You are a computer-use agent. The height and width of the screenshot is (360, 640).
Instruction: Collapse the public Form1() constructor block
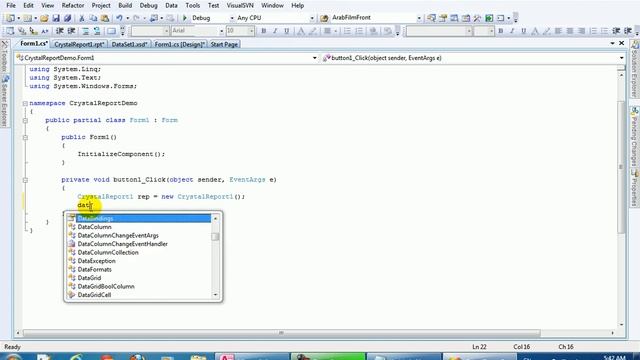[x=25, y=138]
